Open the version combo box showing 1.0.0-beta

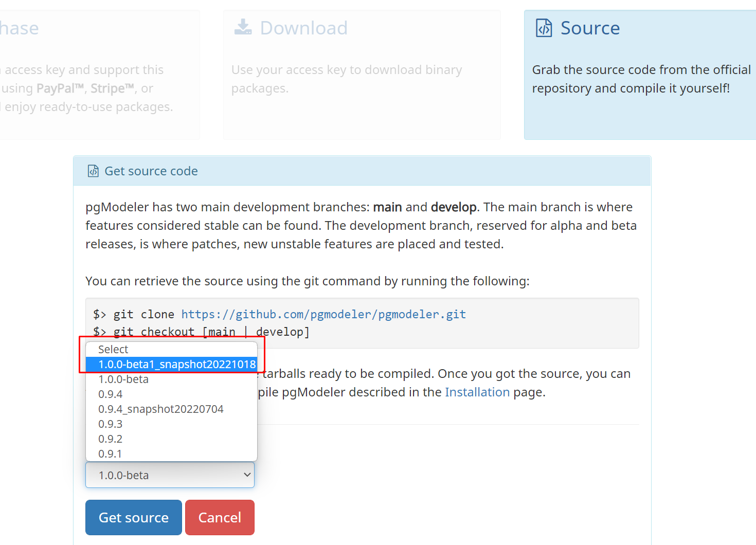[170, 475]
